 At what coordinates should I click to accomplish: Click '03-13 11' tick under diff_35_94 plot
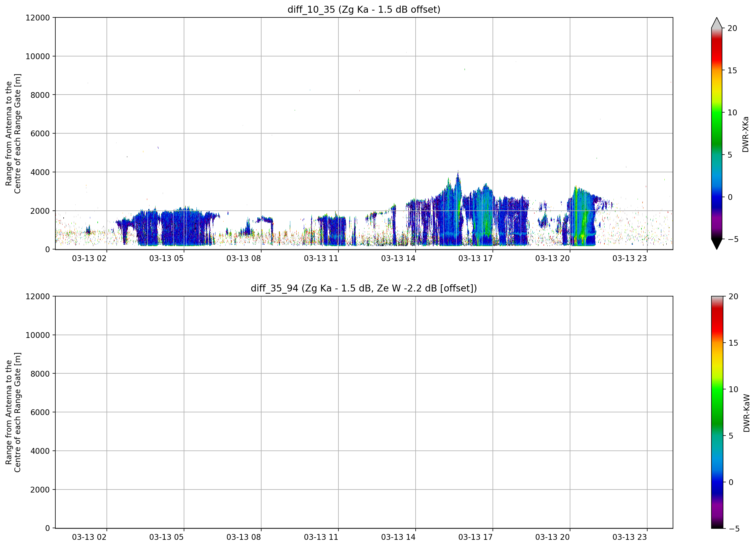(x=321, y=537)
